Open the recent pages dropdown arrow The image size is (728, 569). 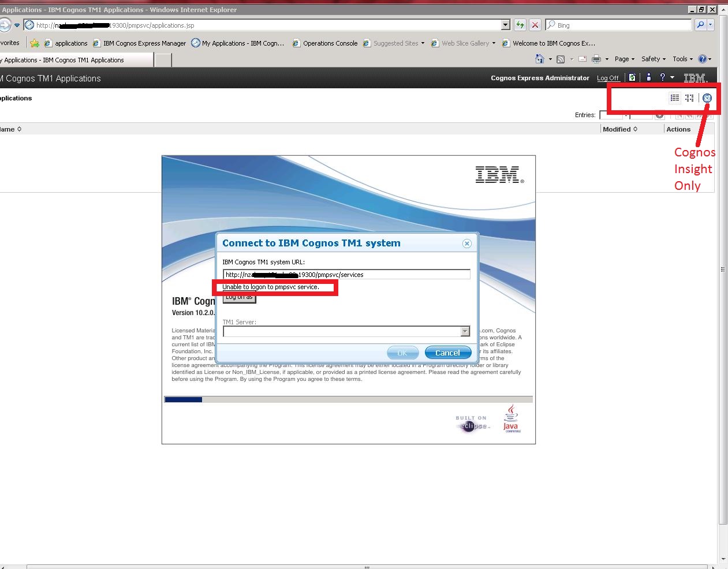(17, 25)
